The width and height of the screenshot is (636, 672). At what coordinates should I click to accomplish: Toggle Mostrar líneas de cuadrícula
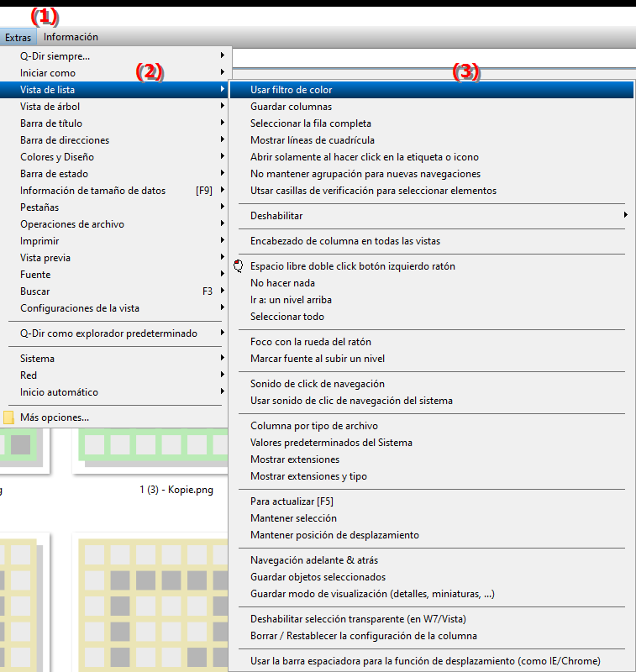pyautogui.click(x=432, y=140)
